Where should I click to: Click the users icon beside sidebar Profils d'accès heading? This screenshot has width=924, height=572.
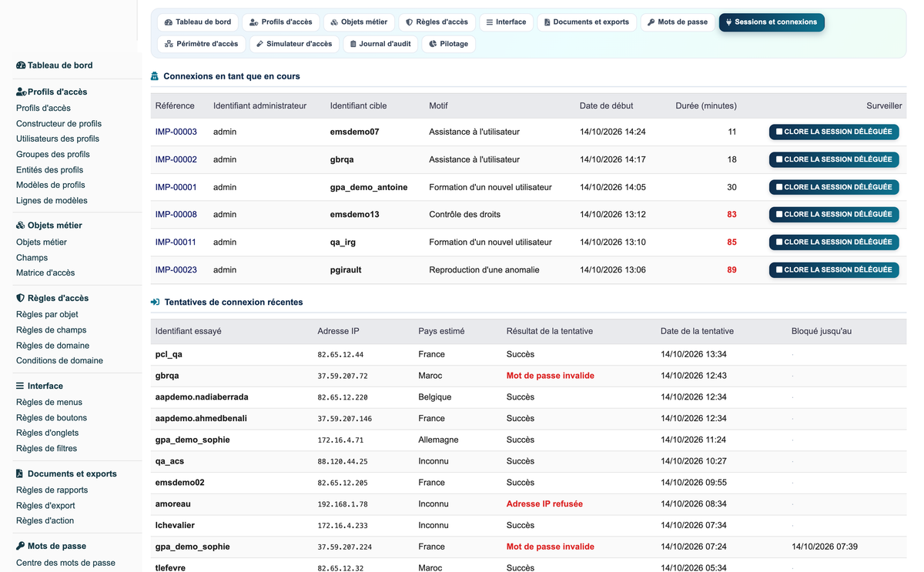pyautogui.click(x=22, y=92)
